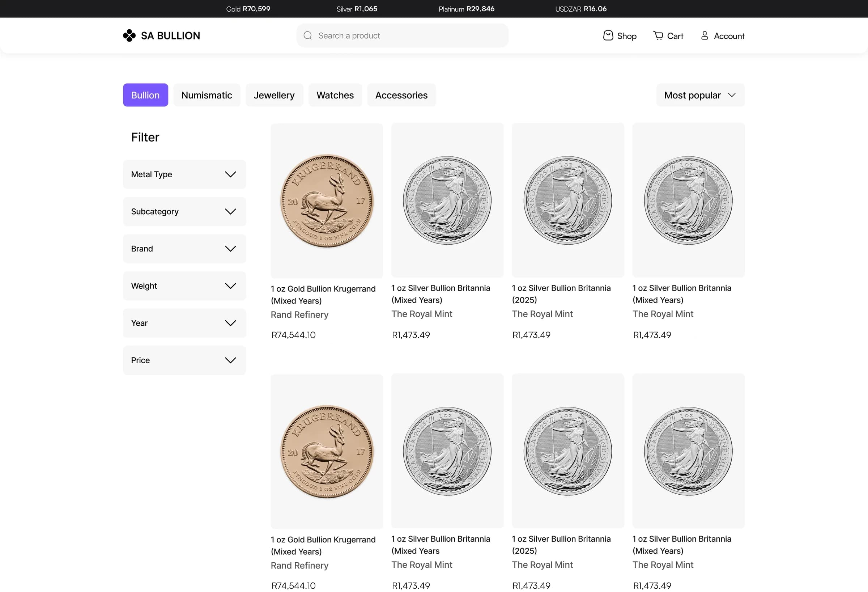Click bottom-row Britannia (2025) product title
The height and width of the screenshot is (592, 868).
coord(561,545)
